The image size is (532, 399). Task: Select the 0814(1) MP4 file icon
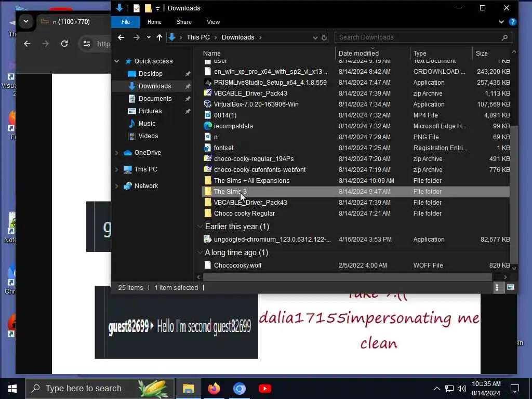208,115
